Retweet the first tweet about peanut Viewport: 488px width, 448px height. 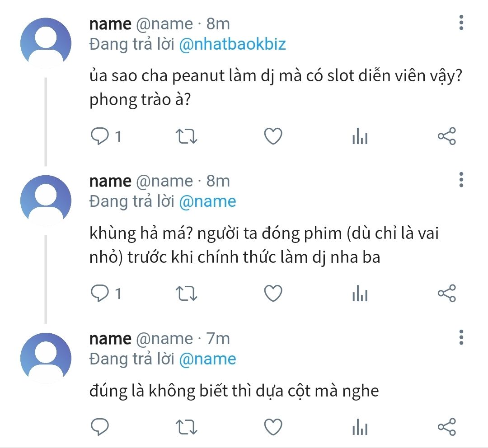click(x=186, y=136)
